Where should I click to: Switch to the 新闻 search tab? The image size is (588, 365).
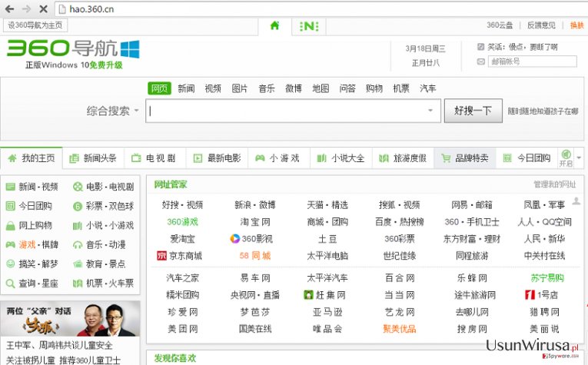tap(186, 88)
